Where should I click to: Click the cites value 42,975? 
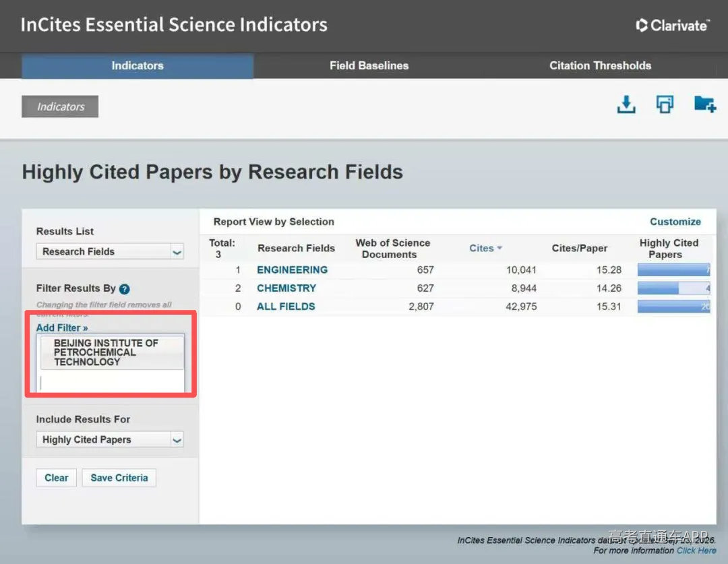tap(521, 307)
